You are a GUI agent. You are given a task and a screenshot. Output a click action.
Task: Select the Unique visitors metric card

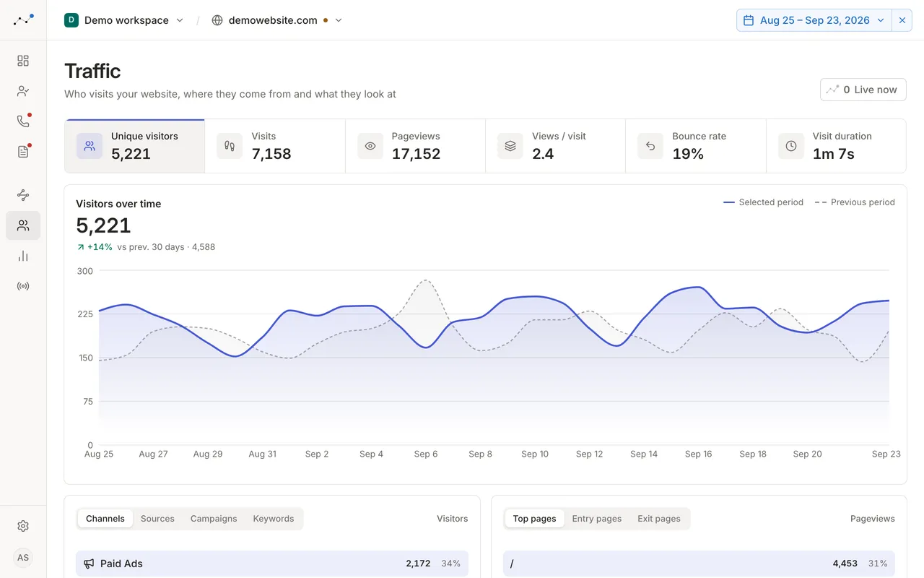135,146
